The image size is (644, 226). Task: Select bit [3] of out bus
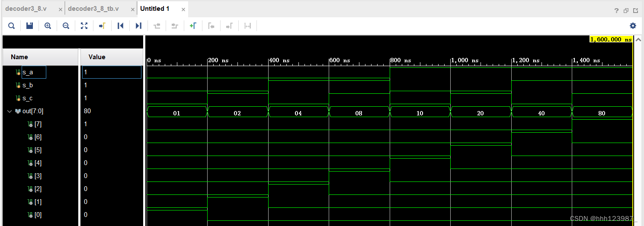38,176
